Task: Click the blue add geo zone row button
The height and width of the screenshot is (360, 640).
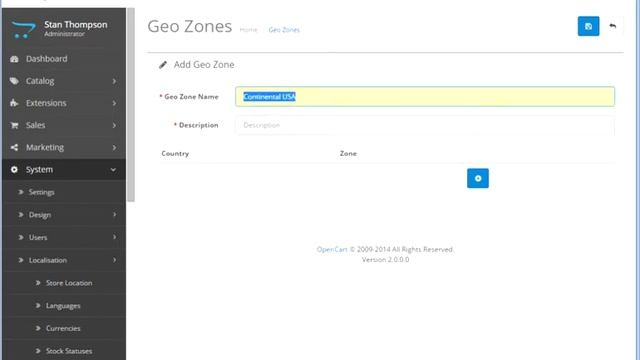Action: 478,178
